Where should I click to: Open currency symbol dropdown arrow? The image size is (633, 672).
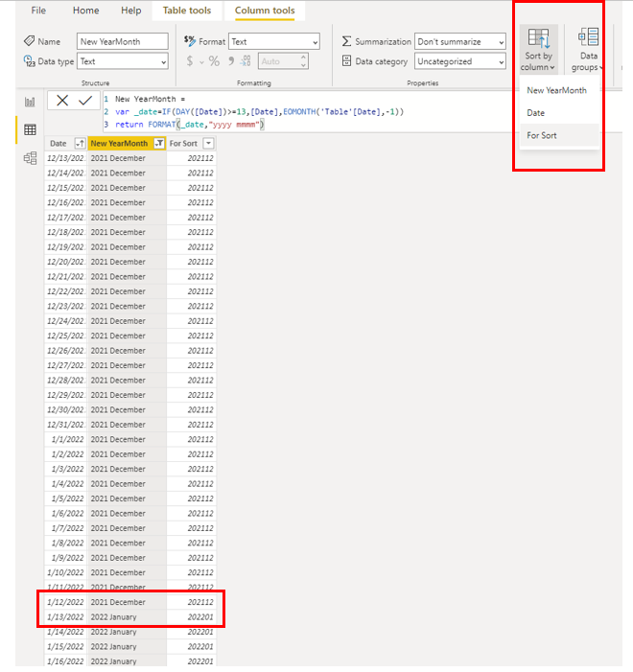(x=201, y=62)
